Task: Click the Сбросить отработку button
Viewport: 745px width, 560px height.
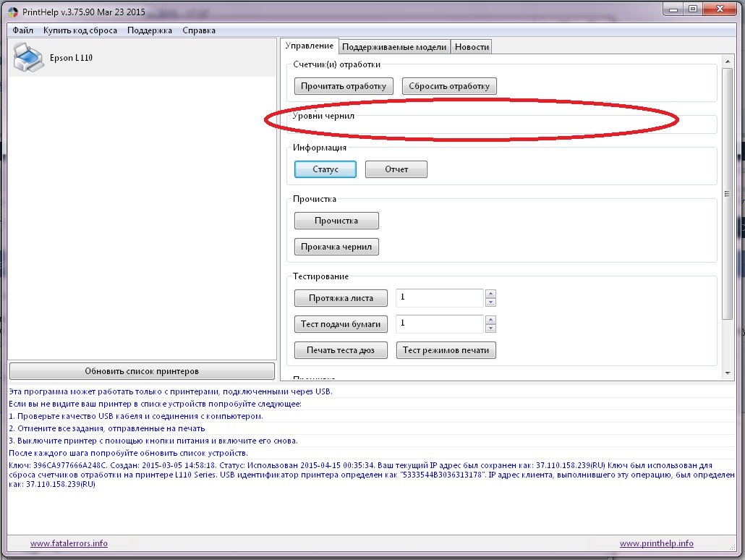Action: click(x=449, y=86)
